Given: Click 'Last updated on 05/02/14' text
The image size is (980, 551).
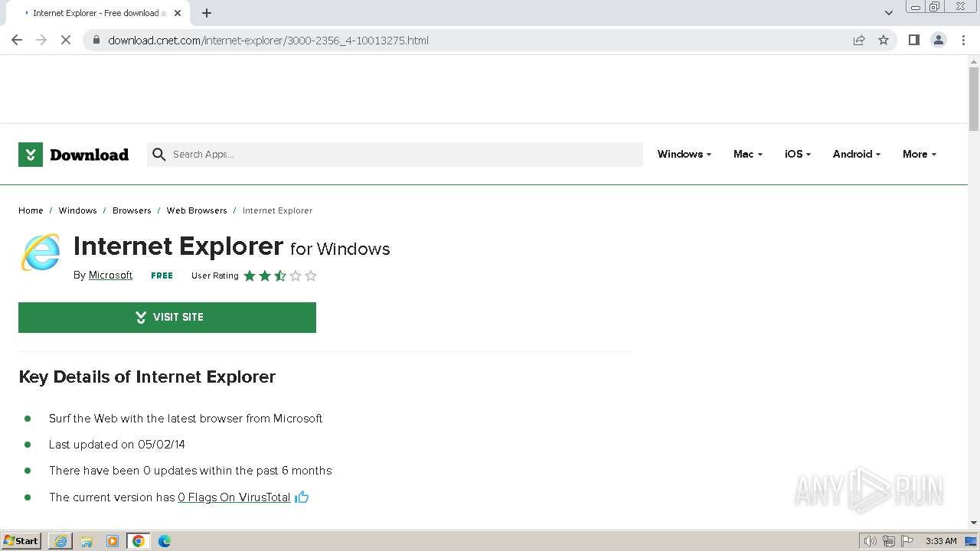Looking at the screenshot, I should (x=117, y=445).
